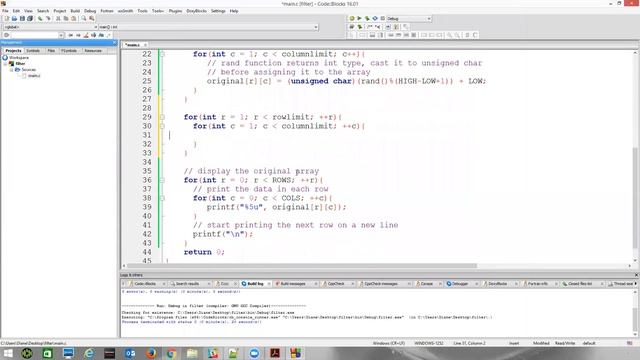Screen dimensions: 640x360
Task: Switch to the Projects tab
Action: point(13,51)
